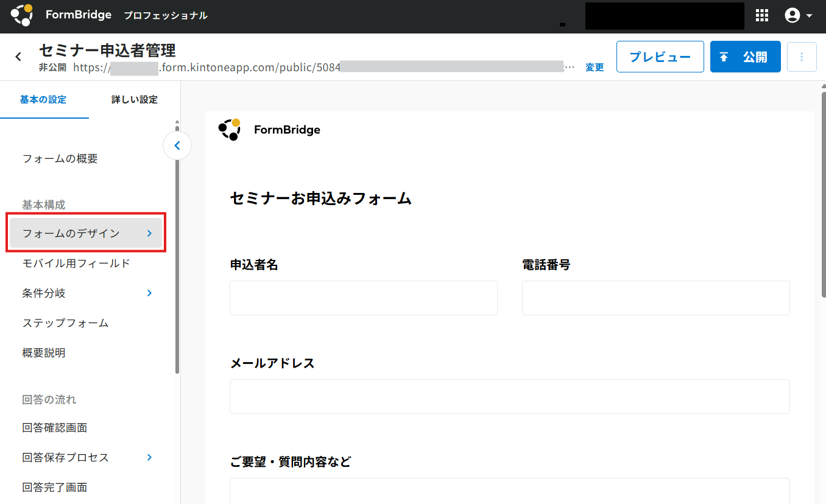Viewport: 826px width, 504px height.
Task: Expand the フォームのデザイン chevron arrow
Action: tap(150, 233)
